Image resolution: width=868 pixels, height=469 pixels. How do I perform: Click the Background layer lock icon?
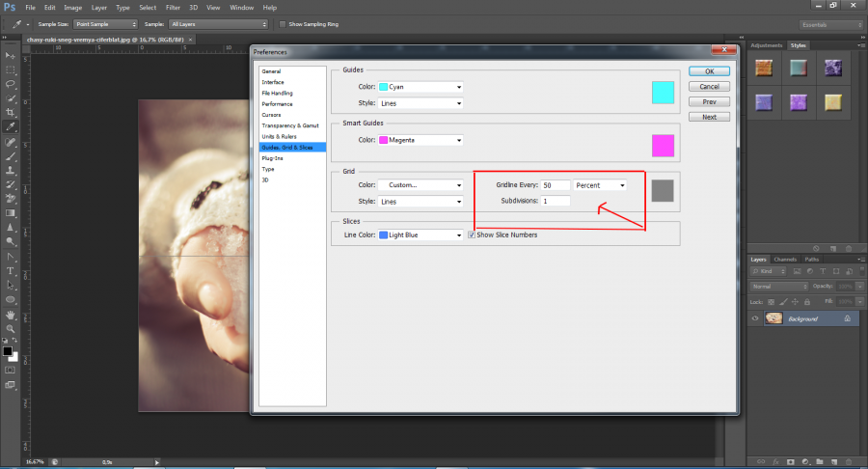click(x=846, y=317)
